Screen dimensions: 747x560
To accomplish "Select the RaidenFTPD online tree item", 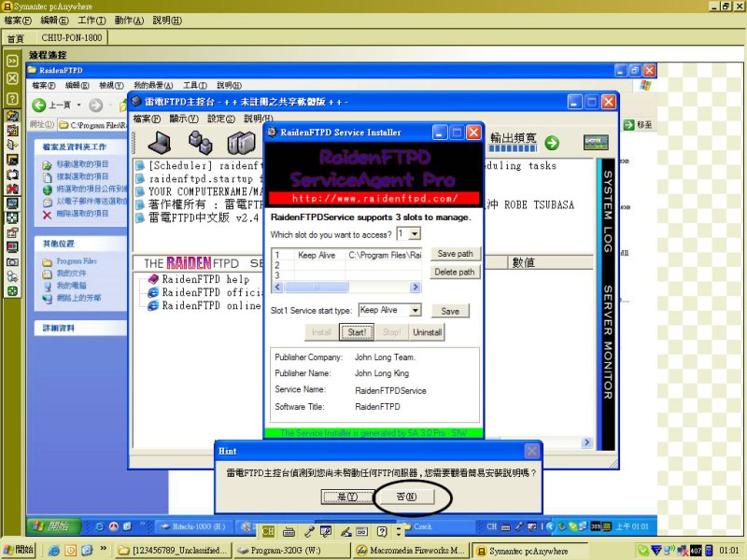I will click(211, 305).
